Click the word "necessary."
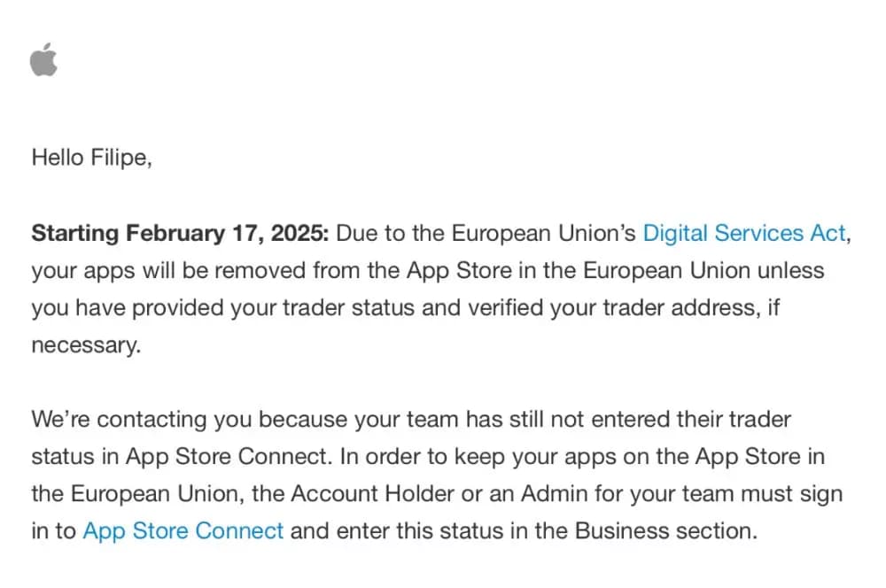The image size is (886, 588). [x=86, y=345]
